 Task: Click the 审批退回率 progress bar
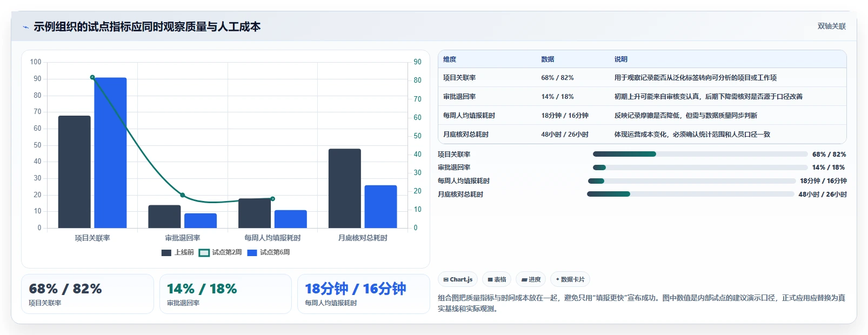[x=700, y=167]
